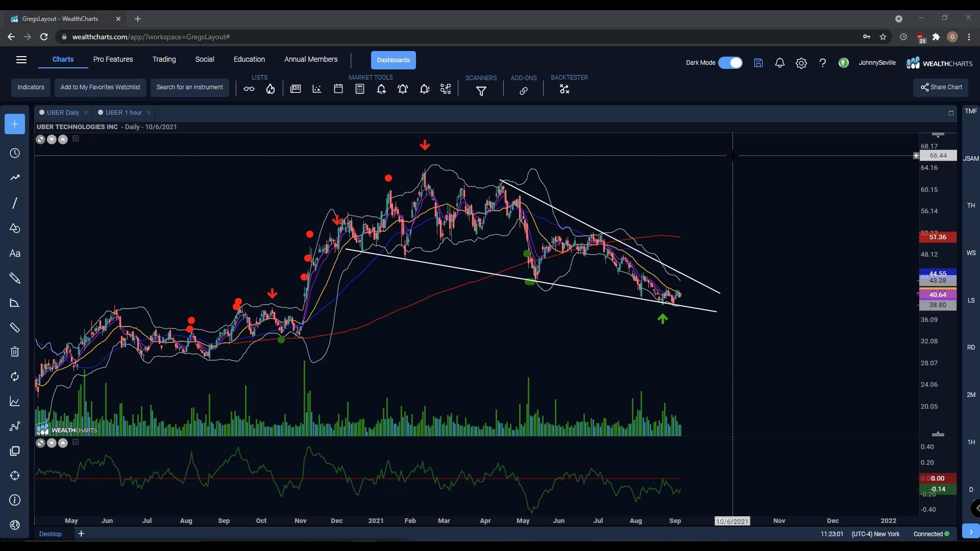Open the hamburger main menu

point(21,60)
